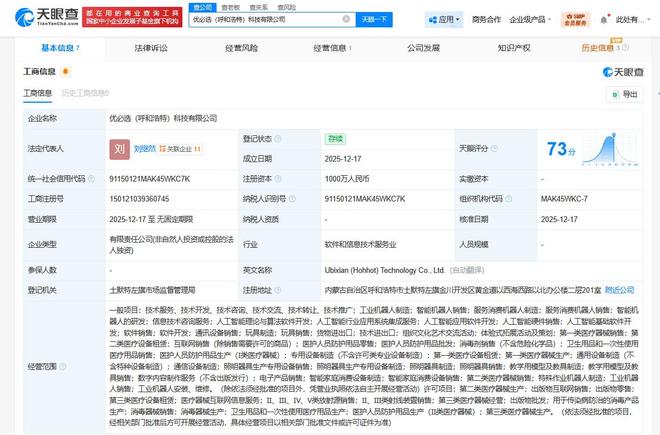Click the help icon beside 经营范围
660x435 pixels.
[63, 366]
